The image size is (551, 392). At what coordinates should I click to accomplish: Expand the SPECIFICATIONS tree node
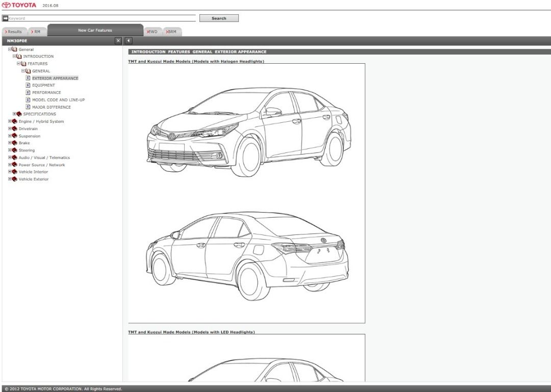pos(15,114)
